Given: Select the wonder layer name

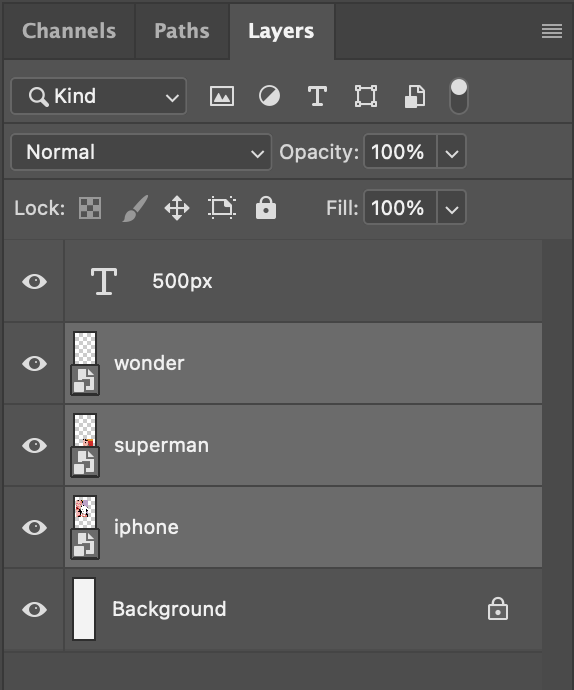Looking at the screenshot, I should tap(149, 363).
